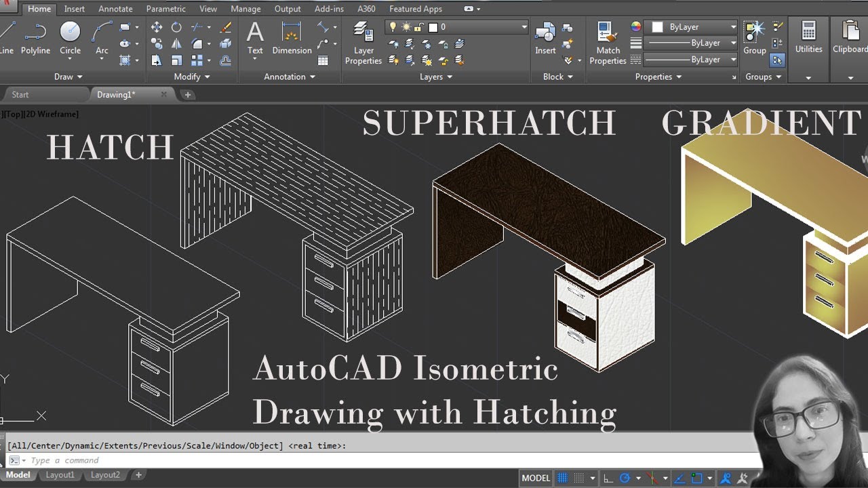This screenshot has width=868, height=488.
Task: Toggle layer on/off lightbulb icon
Action: click(392, 27)
